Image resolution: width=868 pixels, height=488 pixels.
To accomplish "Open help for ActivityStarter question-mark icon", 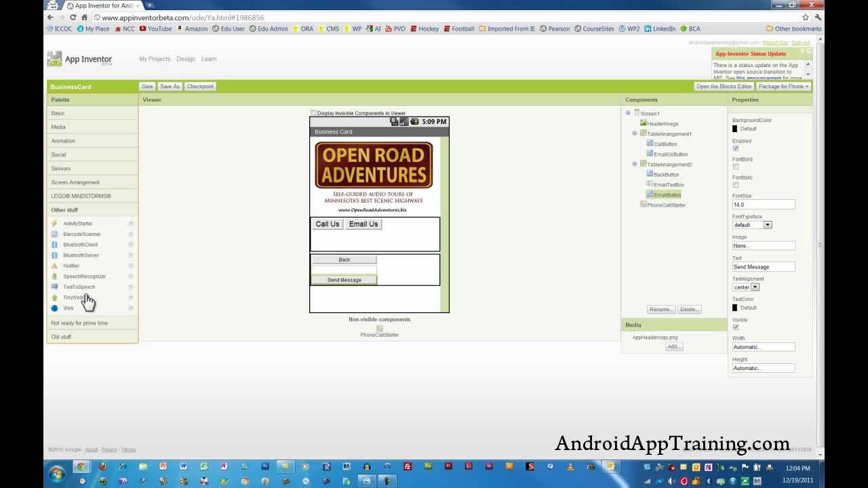I will pyautogui.click(x=131, y=224).
